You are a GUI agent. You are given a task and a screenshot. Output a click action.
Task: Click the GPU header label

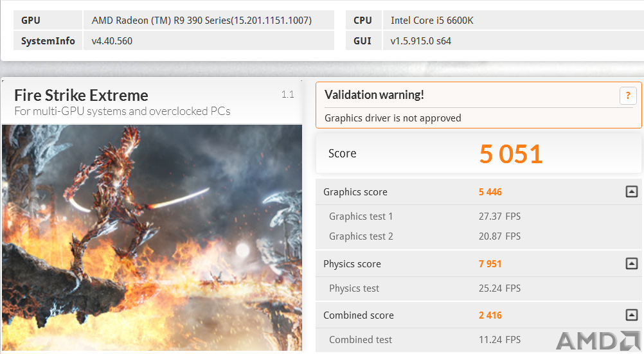(31, 21)
